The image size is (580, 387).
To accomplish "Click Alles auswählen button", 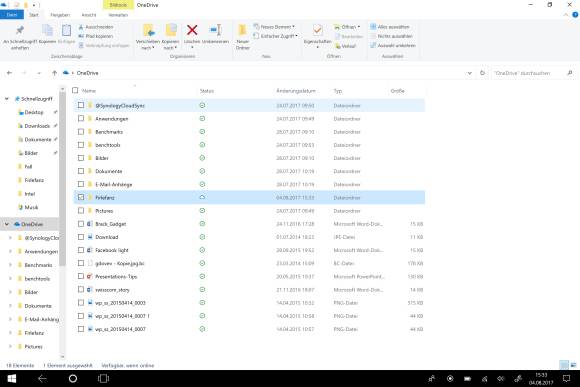I will [390, 27].
